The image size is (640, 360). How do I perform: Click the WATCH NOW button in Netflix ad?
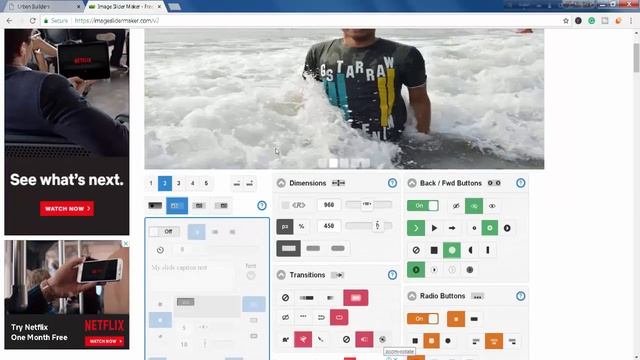point(67,209)
